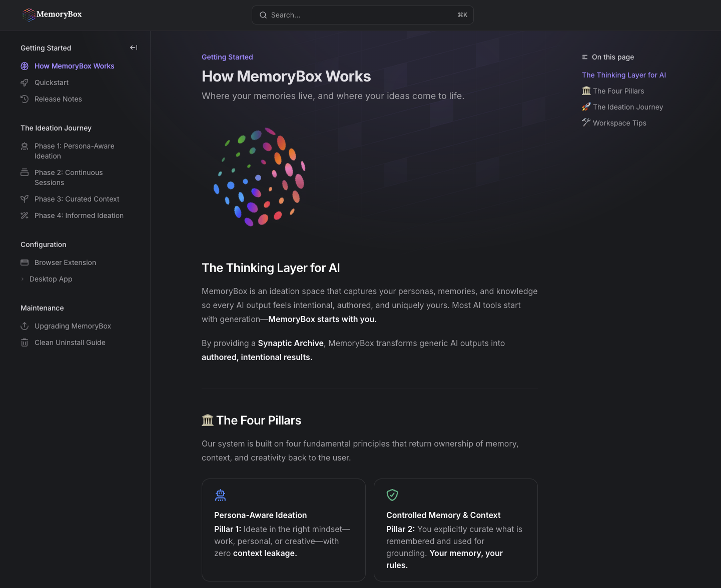Click the rocket icon beside Quickstart
This screenshot has height=588, width=721.
coord(25,82)
